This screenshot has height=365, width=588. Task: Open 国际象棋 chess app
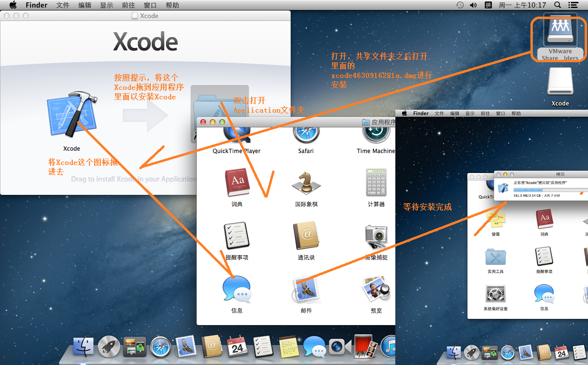coord(306,182)
